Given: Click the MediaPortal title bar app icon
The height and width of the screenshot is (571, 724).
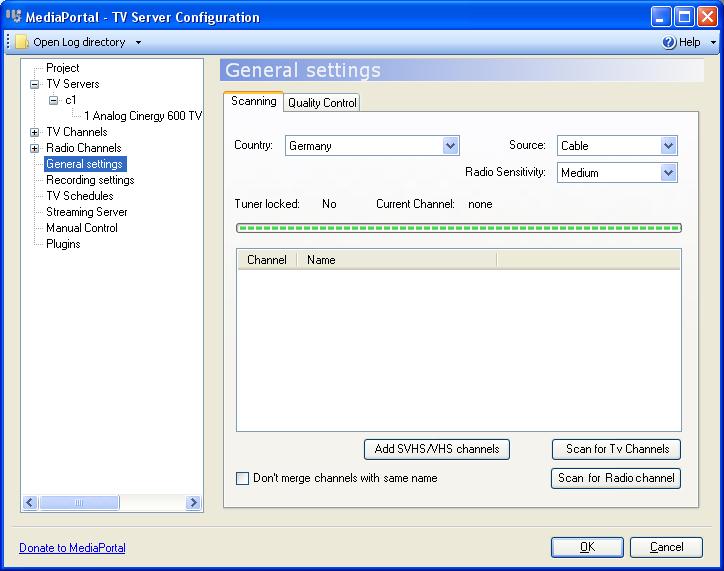Looking at the screenshot, I should [x=14, y=17].
